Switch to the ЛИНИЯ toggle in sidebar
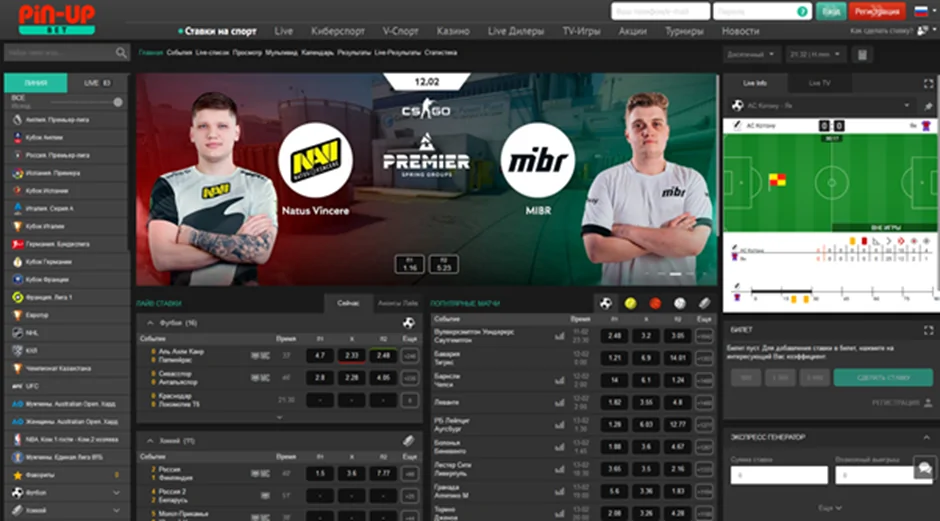Image resolution: width=940 pixels, height=521 pixels. (36, 83)
